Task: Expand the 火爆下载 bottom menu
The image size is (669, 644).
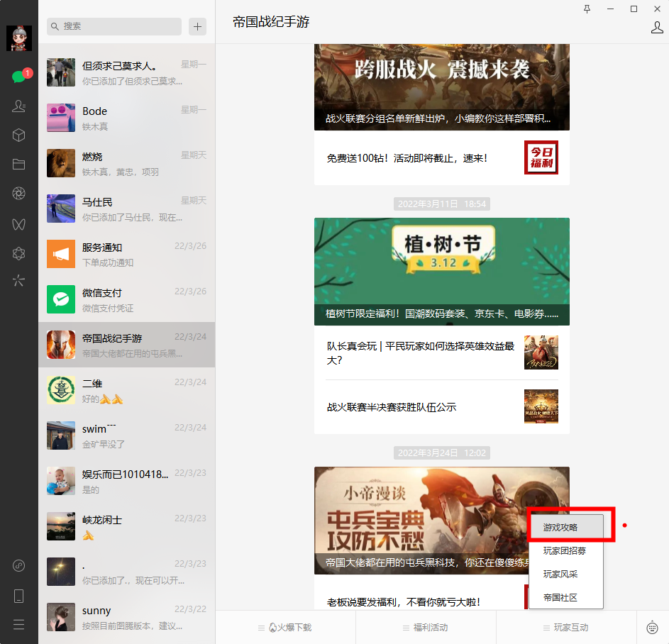Action: [x=285, y=628]
